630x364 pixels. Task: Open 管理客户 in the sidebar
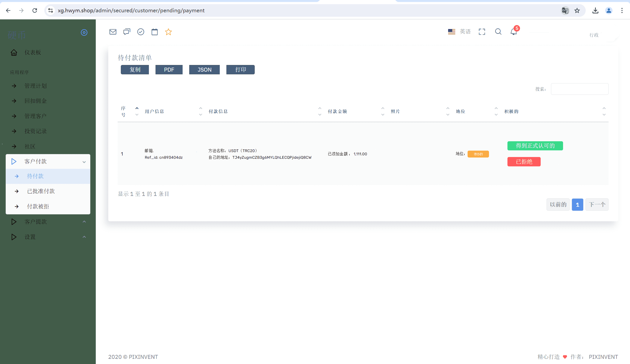coord(35,116)
